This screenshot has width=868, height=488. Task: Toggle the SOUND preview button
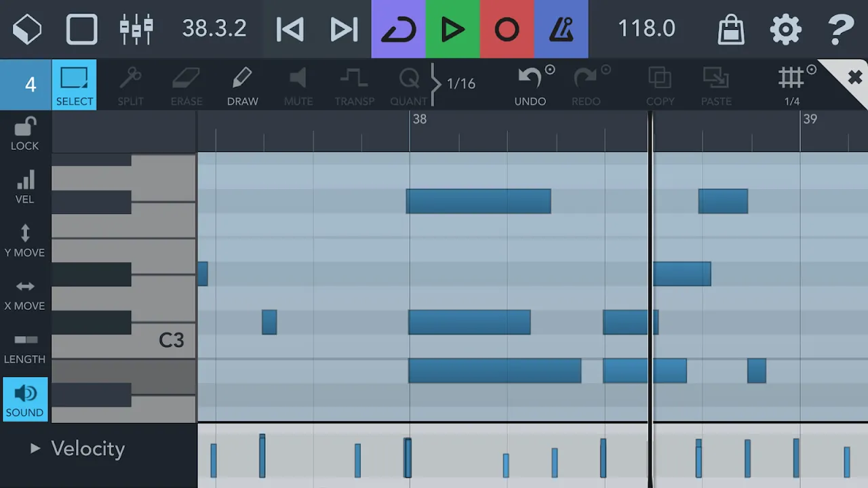[x=25, y=399]
